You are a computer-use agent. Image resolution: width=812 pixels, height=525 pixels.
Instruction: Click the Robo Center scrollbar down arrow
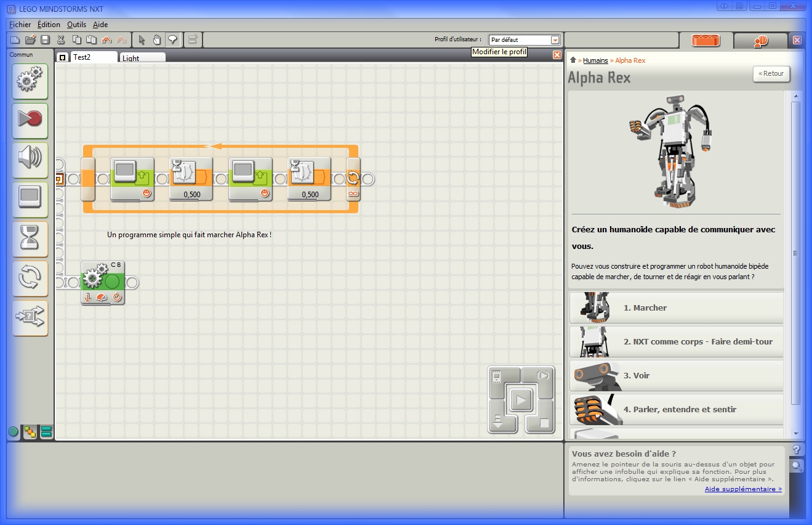(x=795, y=433)
